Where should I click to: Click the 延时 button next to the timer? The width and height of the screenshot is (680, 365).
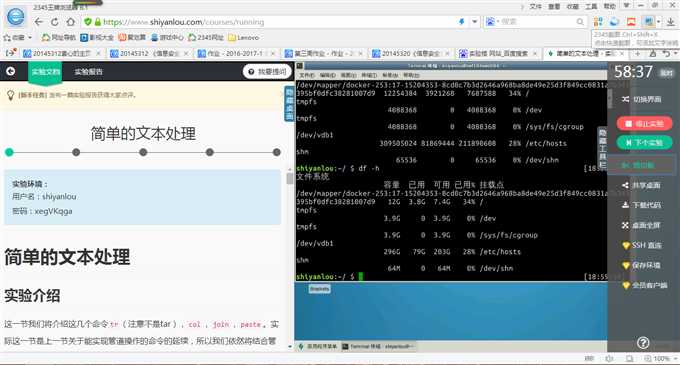point(666,73)
